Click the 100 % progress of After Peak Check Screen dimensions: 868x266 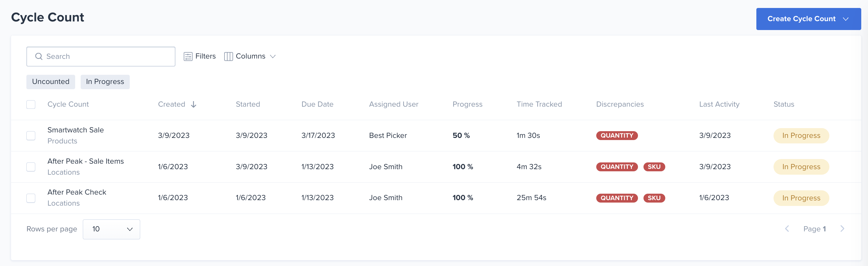tap(462, 198)
